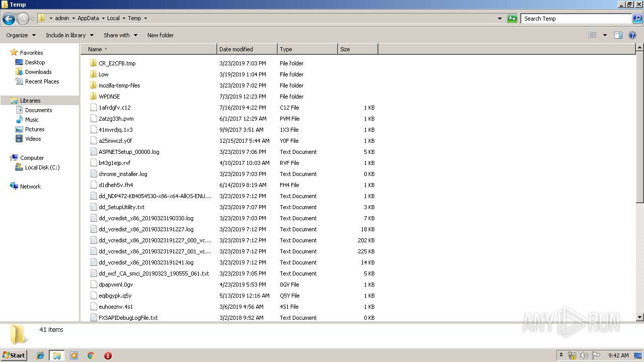Sort by the Size column header
This screenshot has height=362, width=644.
click(358, 49)
